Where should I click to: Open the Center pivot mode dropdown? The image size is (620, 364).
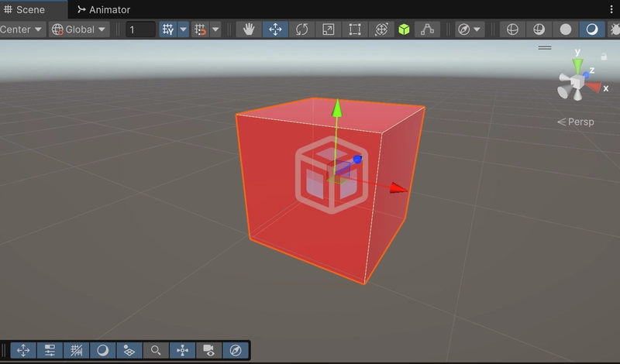[x=22, y=29]
